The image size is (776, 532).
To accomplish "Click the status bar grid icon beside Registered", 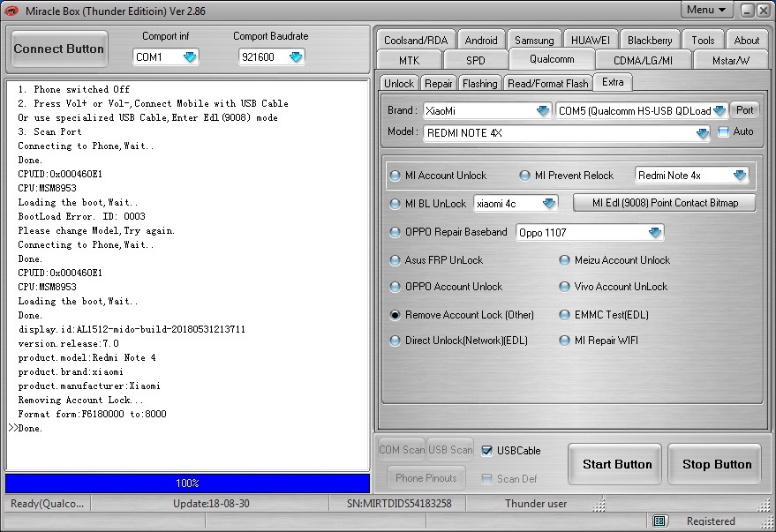I will coord(659,521).
